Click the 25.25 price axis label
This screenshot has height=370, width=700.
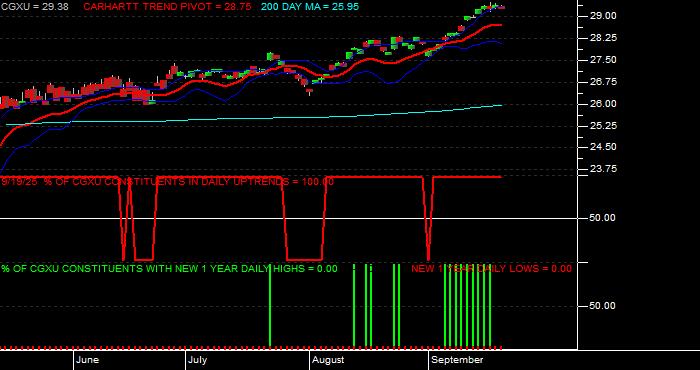[603, 126]
